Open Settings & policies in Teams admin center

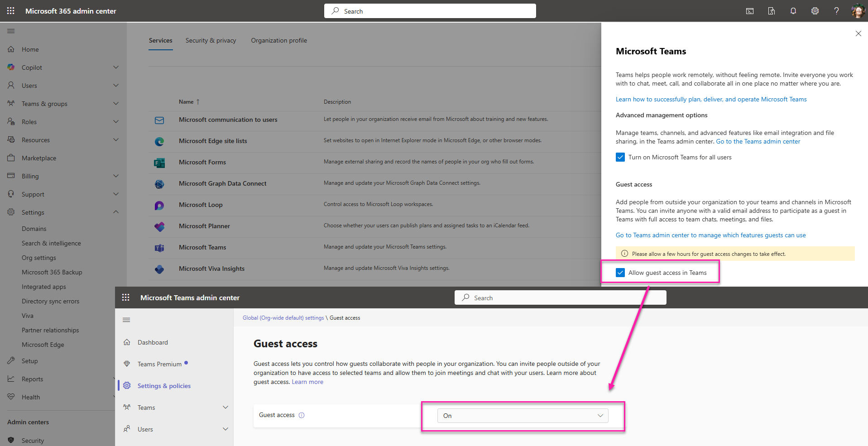click(164, 386)
